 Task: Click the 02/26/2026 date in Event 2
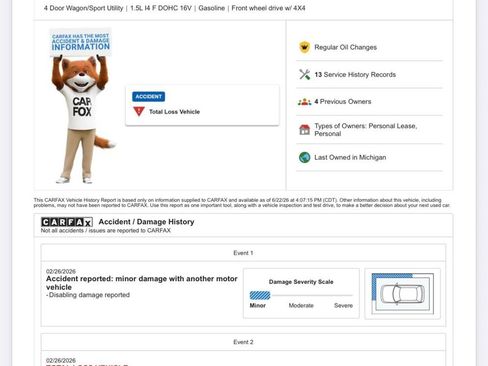click(x=61, y=360)
